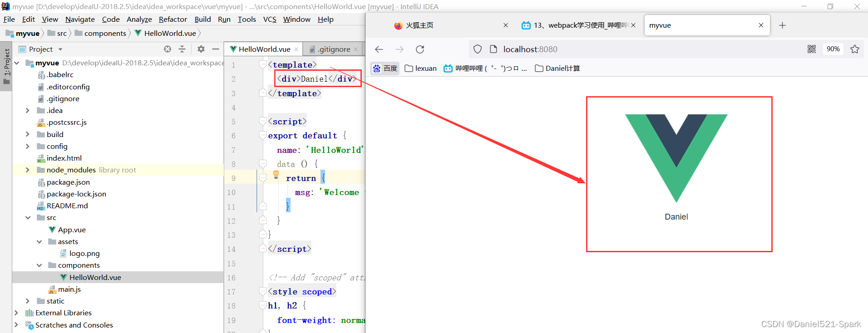Click the fold marker on line 1 template
Viewport: 868px width, 333px height.
coord(262,64)
